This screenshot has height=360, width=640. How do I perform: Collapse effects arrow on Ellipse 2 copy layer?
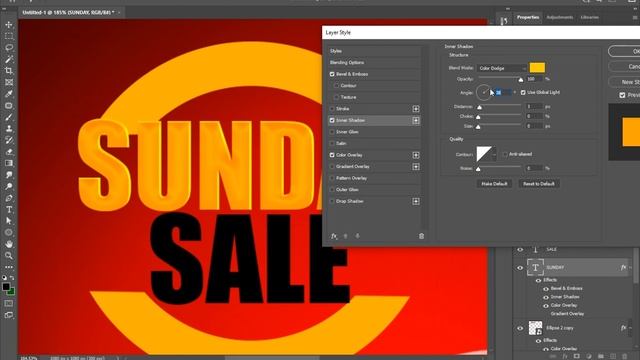tap(630, 328)
